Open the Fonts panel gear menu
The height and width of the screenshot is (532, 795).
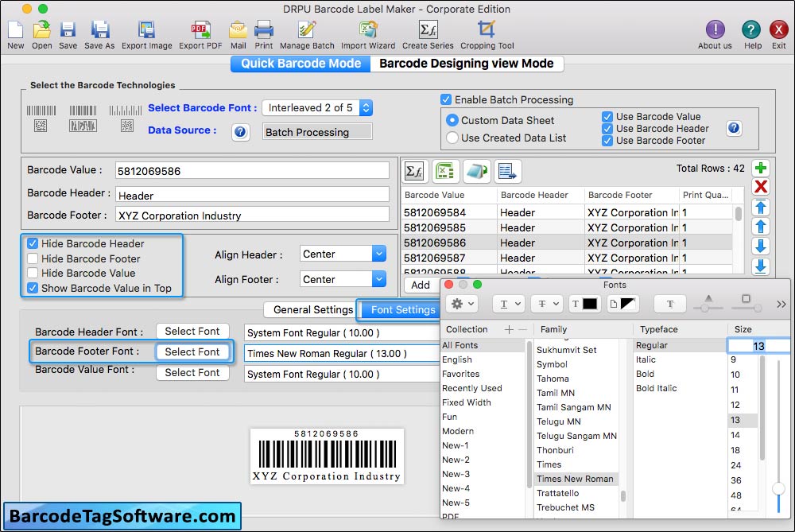coord(463,304)
